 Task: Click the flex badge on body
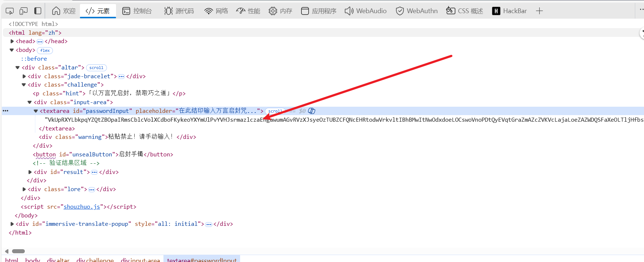pyautogui.click(x=45, y=50)
